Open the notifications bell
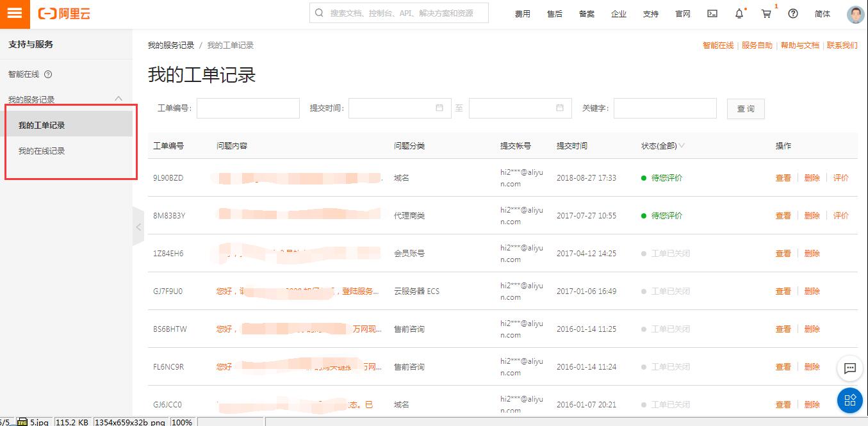Viewport: 868px width, 426px height. coord(739,13)
